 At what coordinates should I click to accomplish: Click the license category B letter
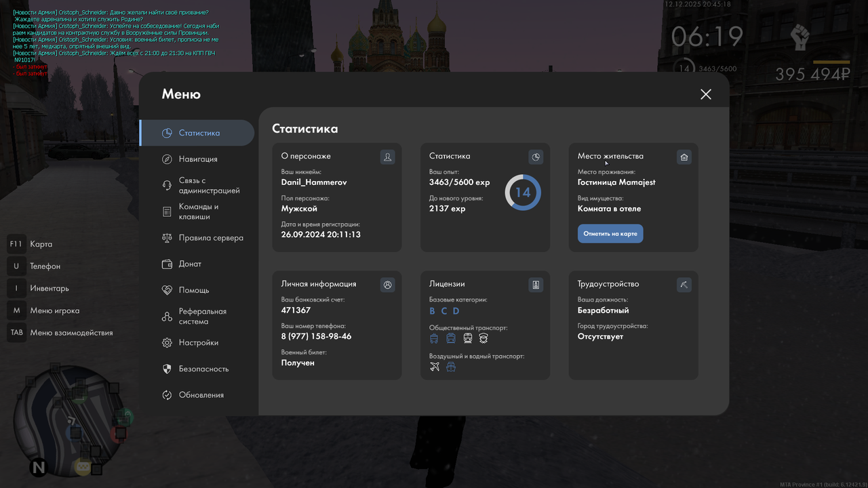(433, 311)
